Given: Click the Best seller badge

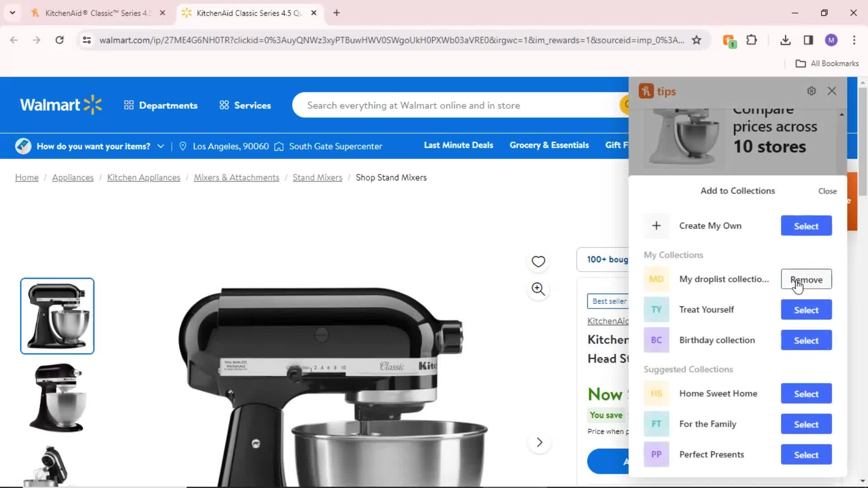Looking at the screenshot, I should tap(608, 301).
